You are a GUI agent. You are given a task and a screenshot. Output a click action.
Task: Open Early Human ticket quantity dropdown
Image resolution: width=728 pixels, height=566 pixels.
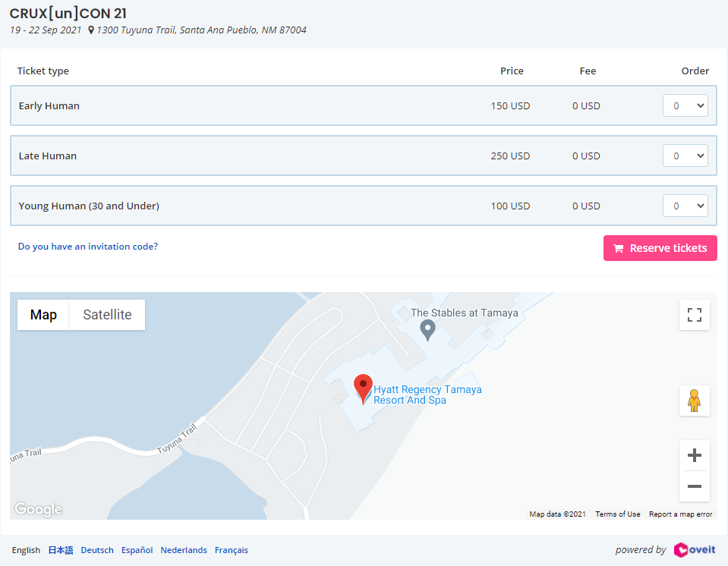click(685, 105)
